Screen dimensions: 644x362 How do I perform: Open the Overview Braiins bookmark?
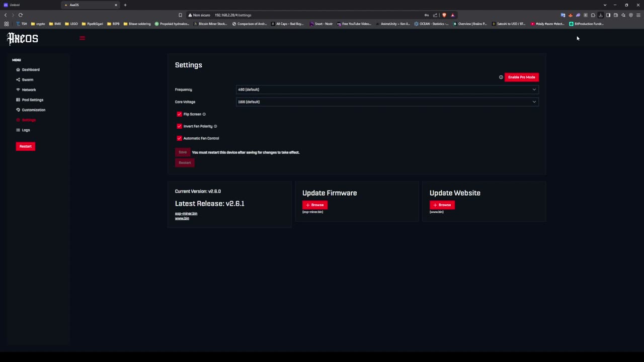point(470,24)
